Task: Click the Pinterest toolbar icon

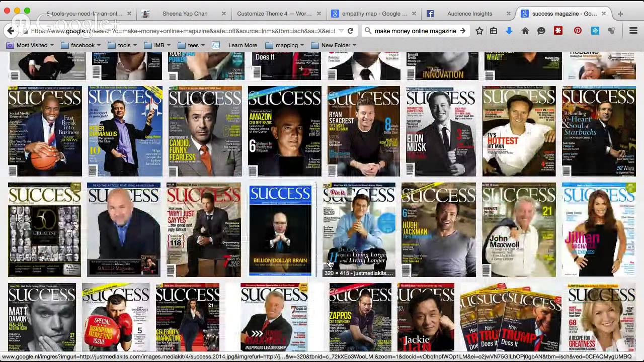Action: tap(578, 31)
